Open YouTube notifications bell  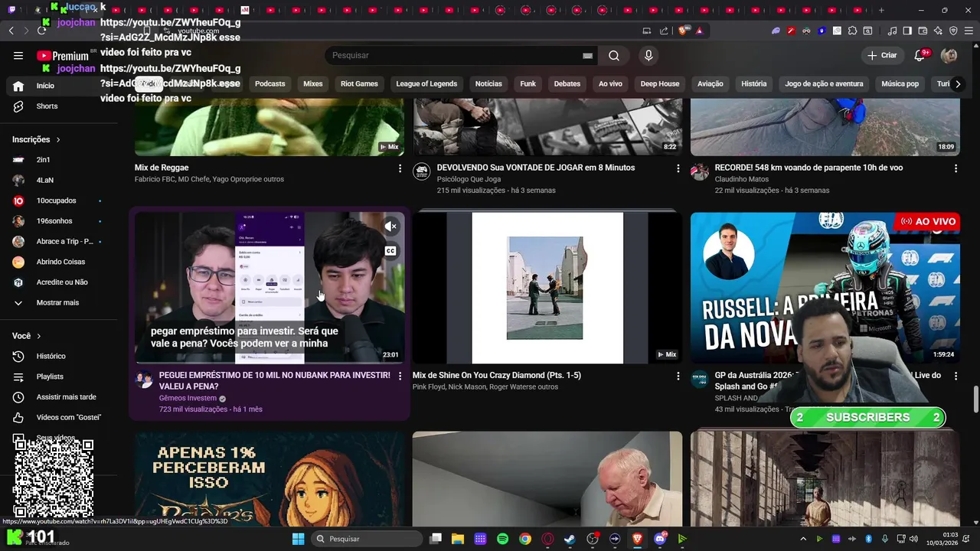pos(920,55)
